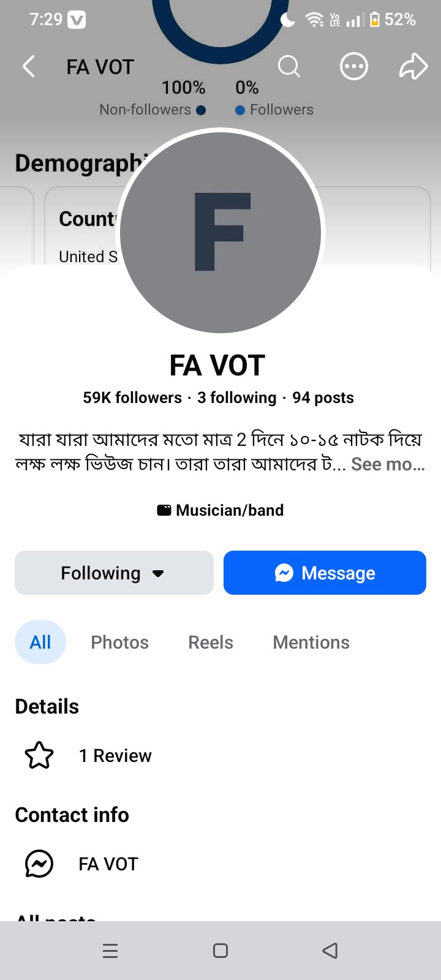Open the 1 Review details
441x980 pixels.
coord(115,756)
